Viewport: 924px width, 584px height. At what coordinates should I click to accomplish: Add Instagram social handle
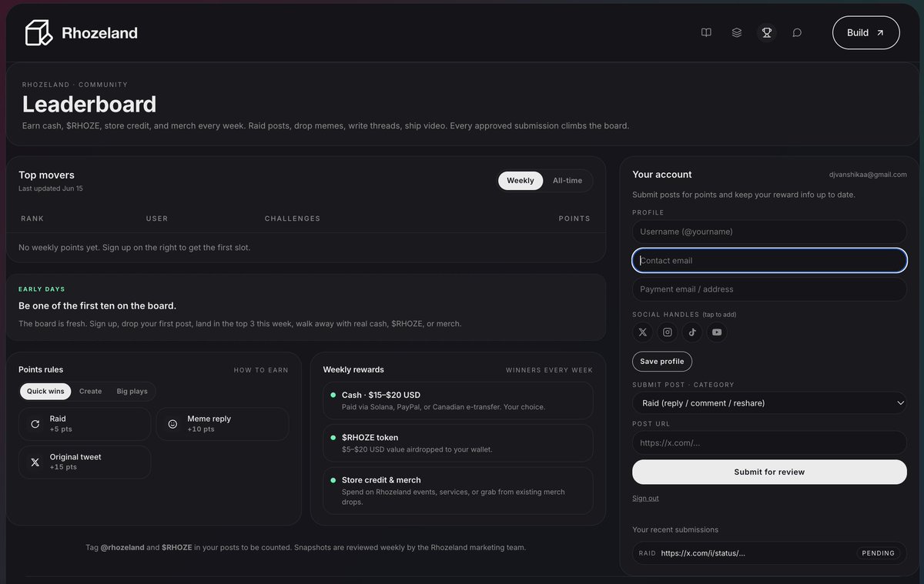pyautogui.click(x=668, y=332)
